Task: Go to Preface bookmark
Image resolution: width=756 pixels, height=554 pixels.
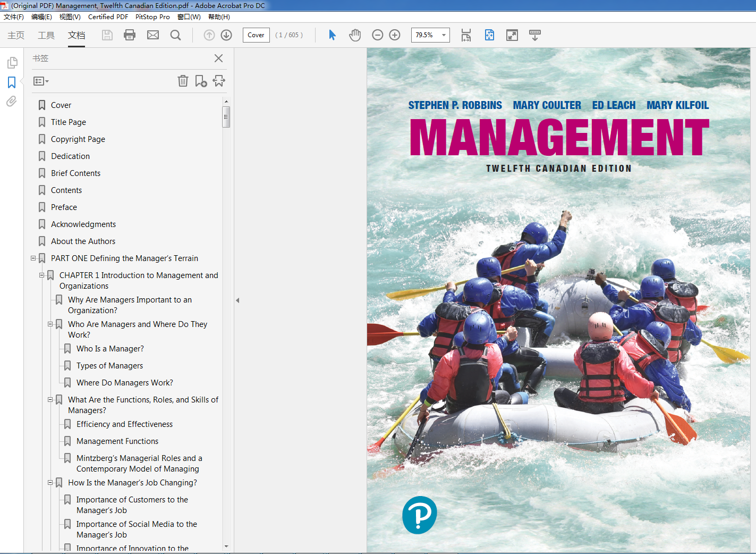Action: [64, 207]
